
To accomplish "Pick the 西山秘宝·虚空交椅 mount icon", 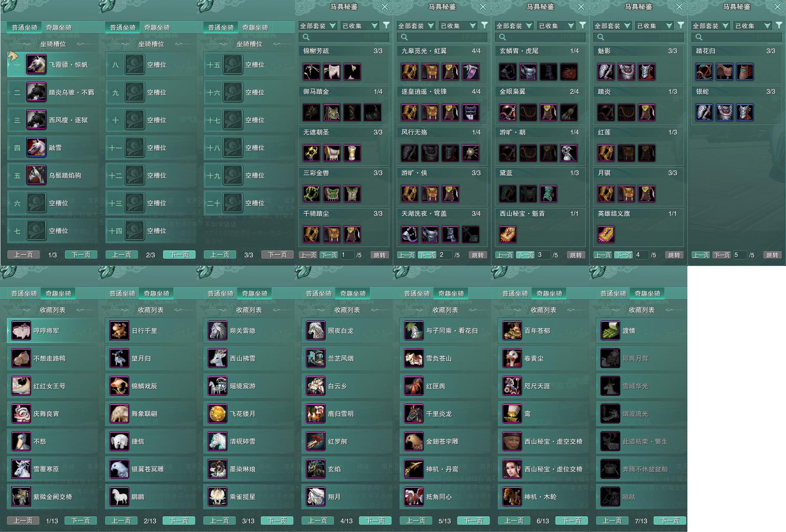I will 512,441.
